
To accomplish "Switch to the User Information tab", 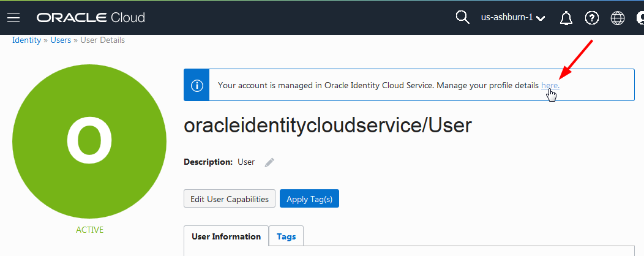I will [227, 236].
